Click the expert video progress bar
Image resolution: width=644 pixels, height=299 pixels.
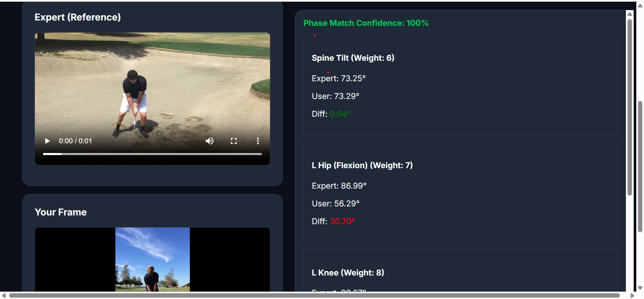[x=152, y=154]
